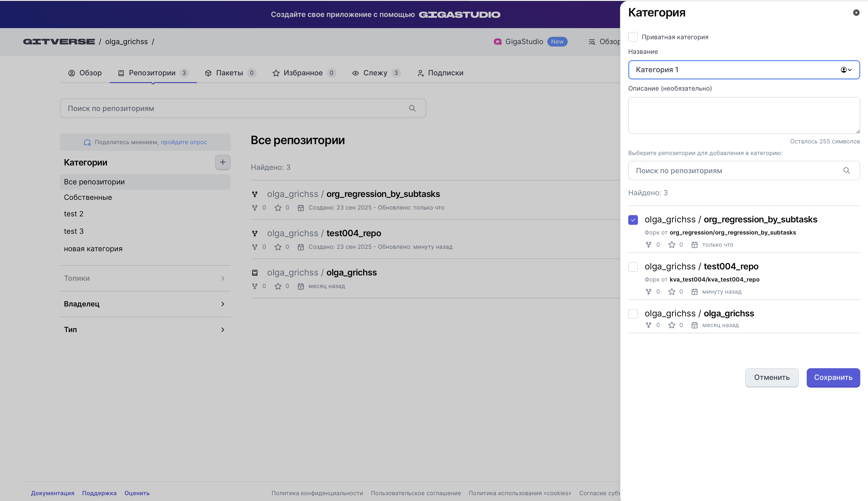This screenshot has height=501, width=868.
Task: Click into the Описание text area
Action: coord(744,115)
